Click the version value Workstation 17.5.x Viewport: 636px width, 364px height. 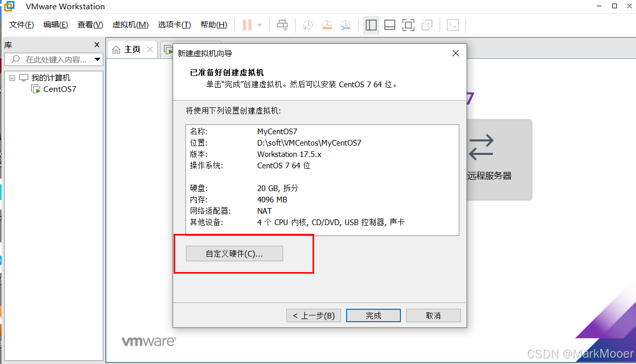pyautogui.click(x=290, y=154)
